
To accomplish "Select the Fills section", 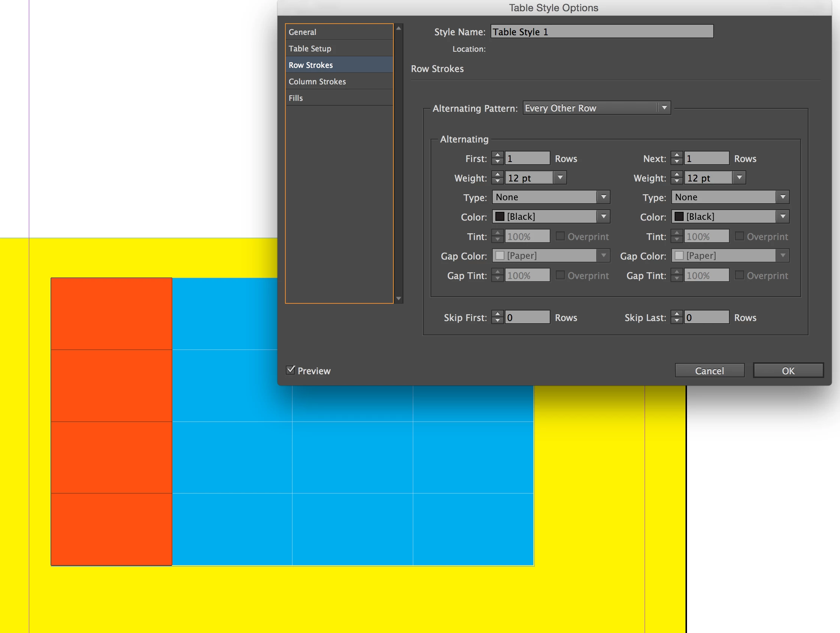I will 296,98.
